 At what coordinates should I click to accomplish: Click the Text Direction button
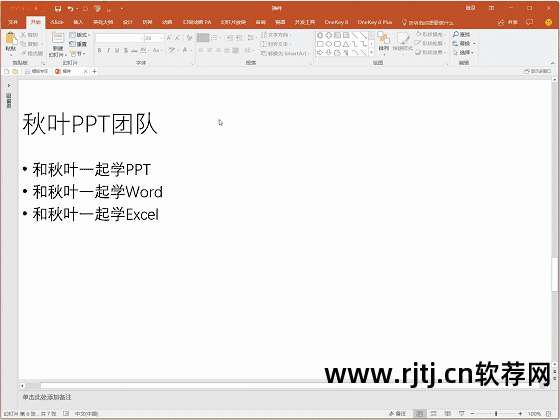click(276, 35)
